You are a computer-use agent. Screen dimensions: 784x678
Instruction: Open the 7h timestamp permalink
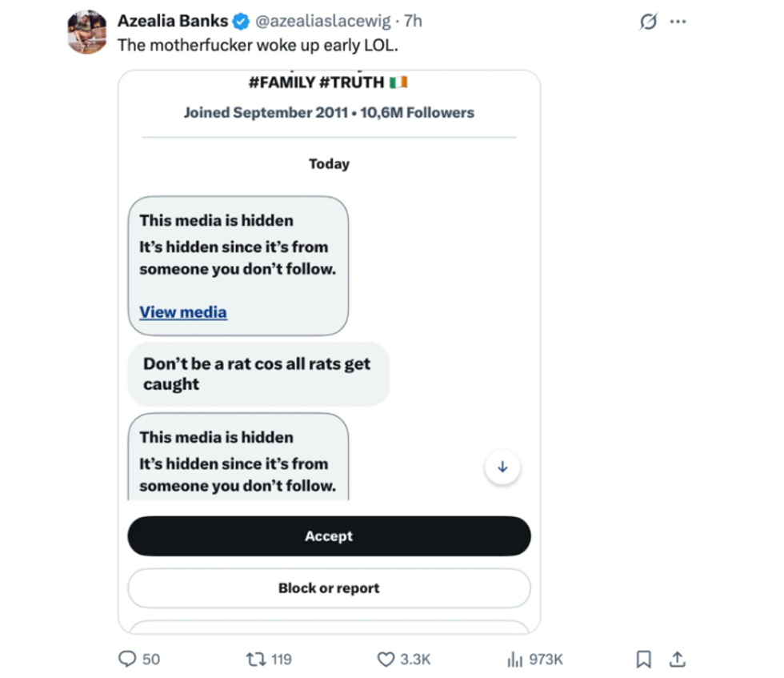click(414, 22)
